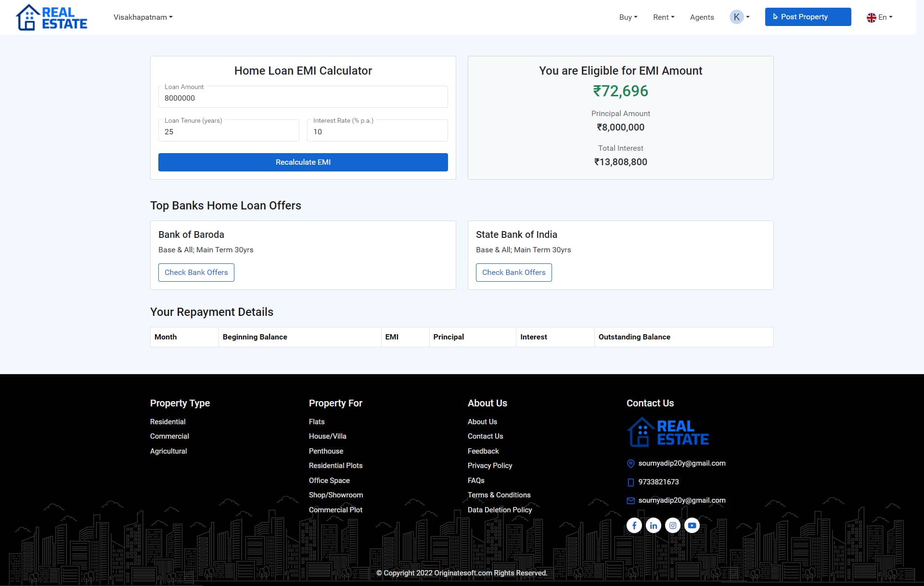Click the phone number 9733821673

(658, 482)
